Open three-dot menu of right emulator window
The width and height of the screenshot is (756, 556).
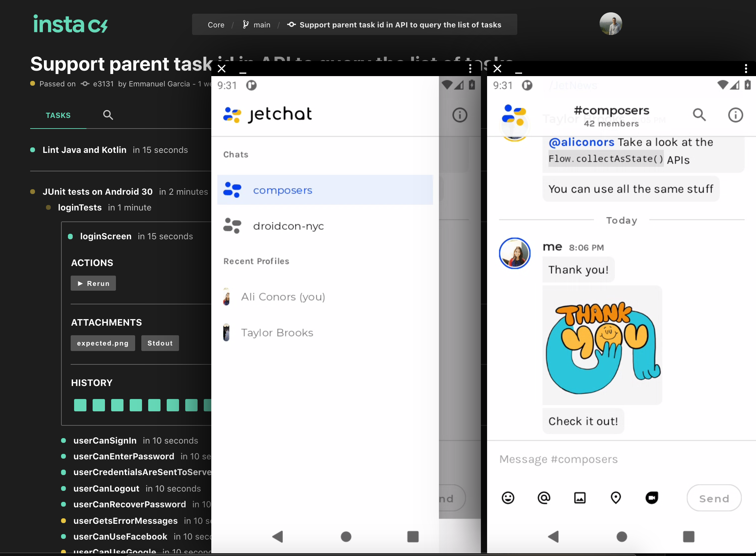[746, 69]
